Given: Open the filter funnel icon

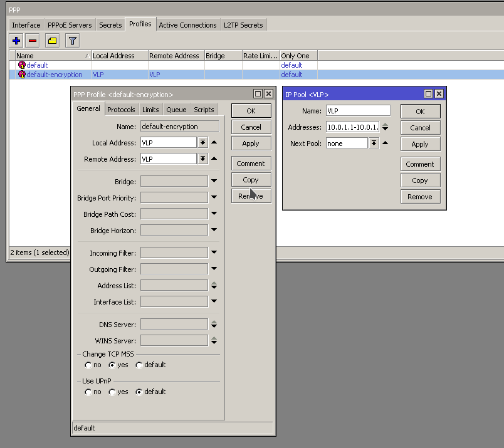Looking at the screenshot, I should pos(72,41).
